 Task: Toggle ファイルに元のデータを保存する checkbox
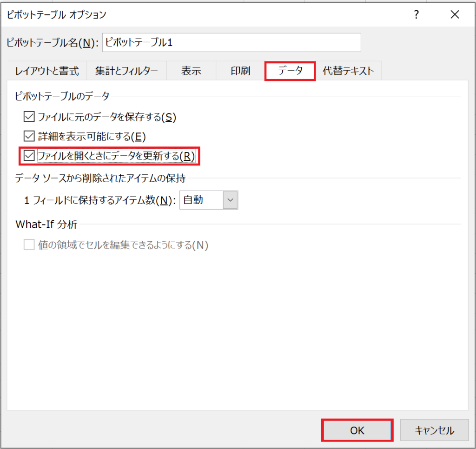click(x=29, y=117)
